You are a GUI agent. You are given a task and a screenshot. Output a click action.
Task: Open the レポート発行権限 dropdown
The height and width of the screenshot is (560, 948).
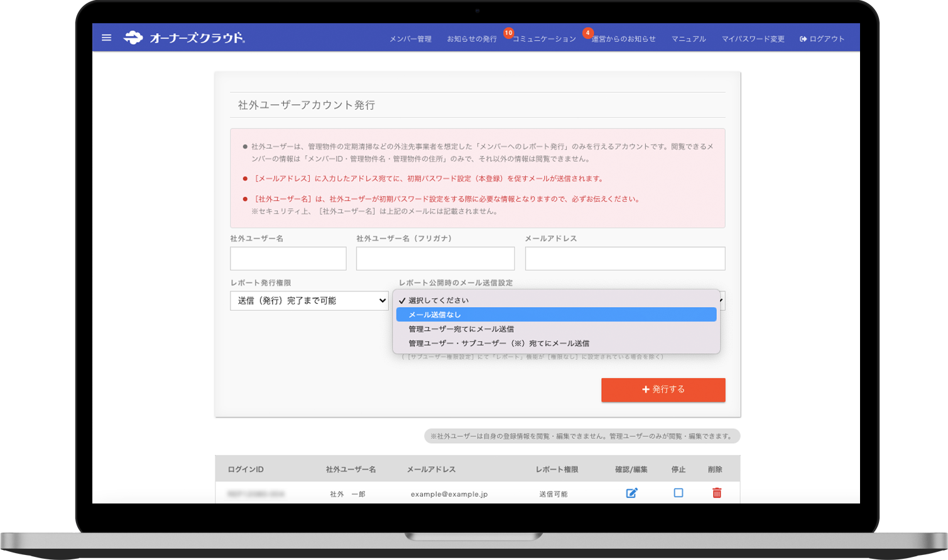point(308,301)
